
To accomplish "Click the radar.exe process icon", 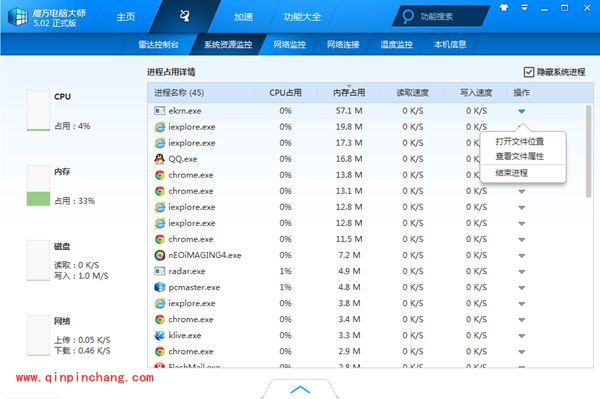I will coord(160,271).
